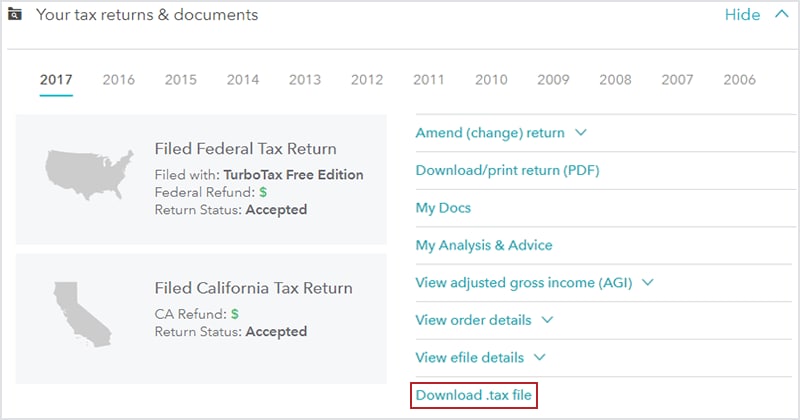800x420 pixels.
Task: Expand the Amend (change) return chevron
Action: point(581,133)
